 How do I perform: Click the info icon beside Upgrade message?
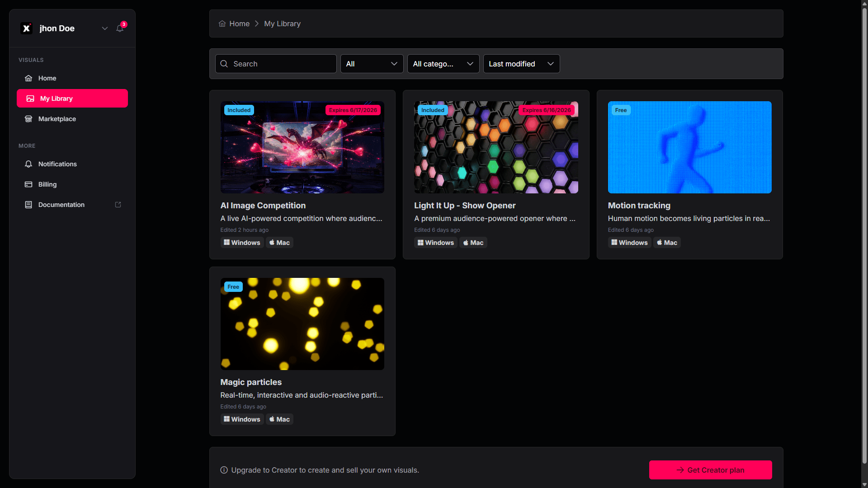coord(224,470)
